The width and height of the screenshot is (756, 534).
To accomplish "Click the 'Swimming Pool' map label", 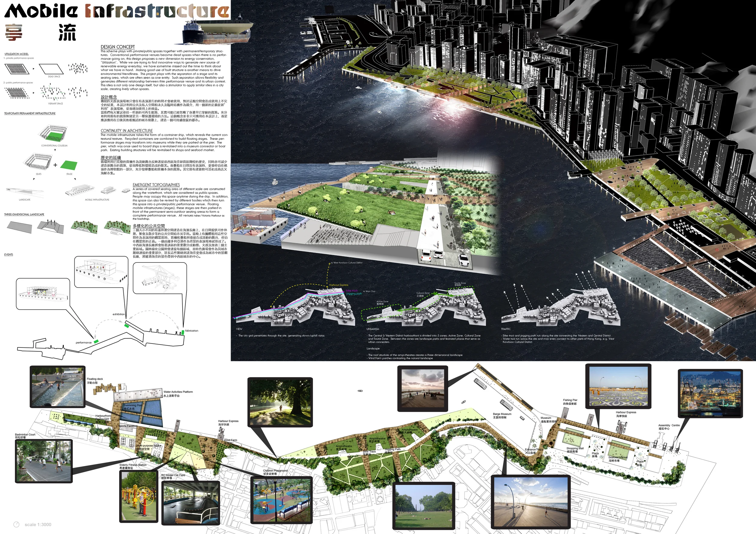I will point(133,405).
